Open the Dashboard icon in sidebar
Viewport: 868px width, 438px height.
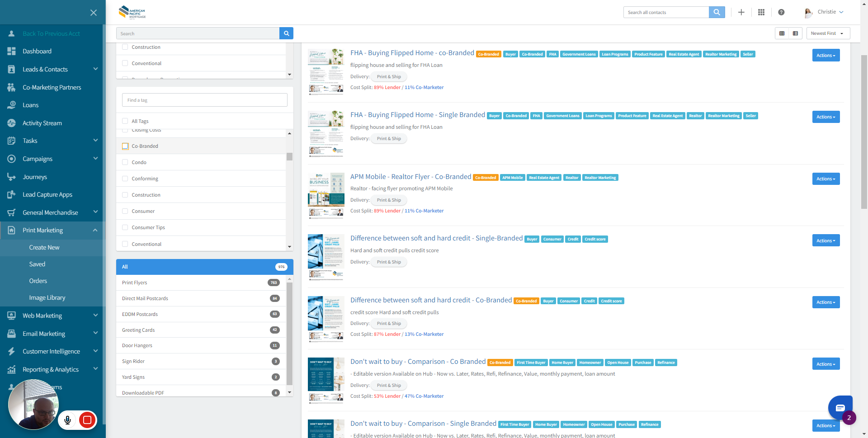pos(11,51)
